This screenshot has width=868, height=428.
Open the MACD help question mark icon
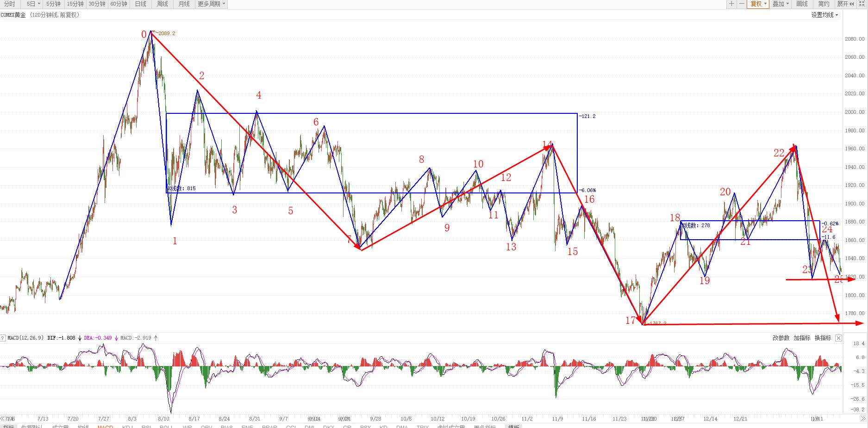point(3,338)
